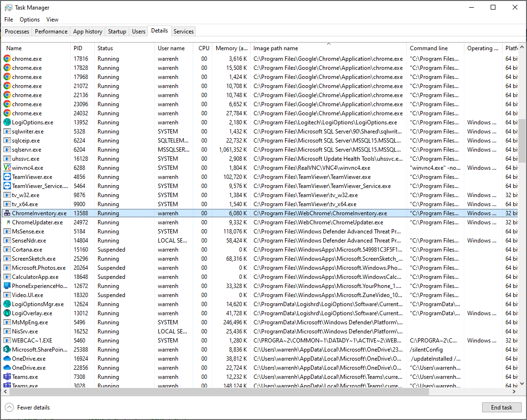
Task: Sort by the Command line column header
Action: pyautogui.click(x=435, y=48)
